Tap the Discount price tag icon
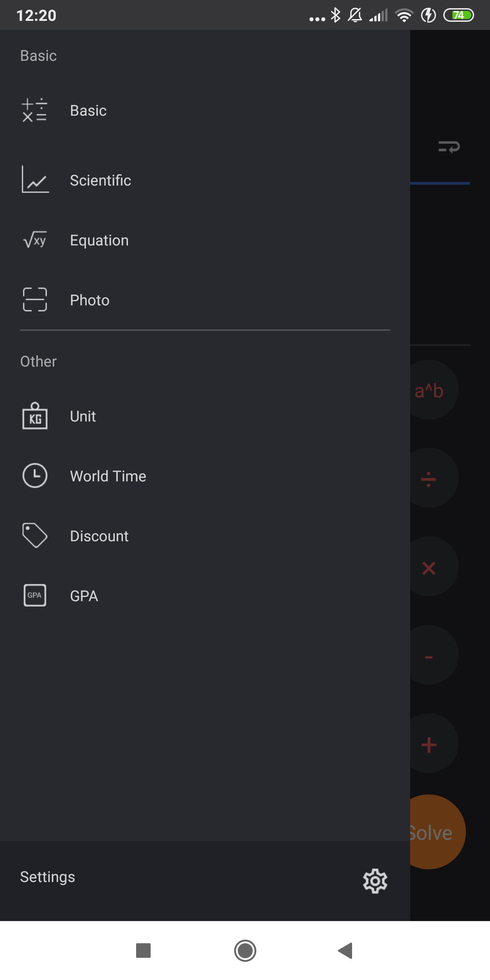The image size is (490, 980). (x=35, y=535)
